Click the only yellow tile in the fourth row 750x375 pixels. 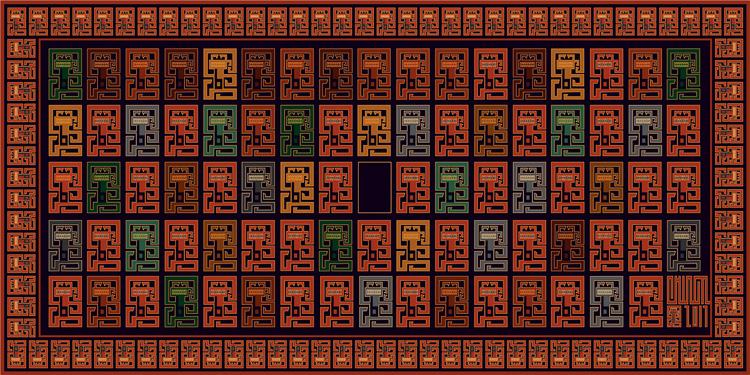(413, 245)
